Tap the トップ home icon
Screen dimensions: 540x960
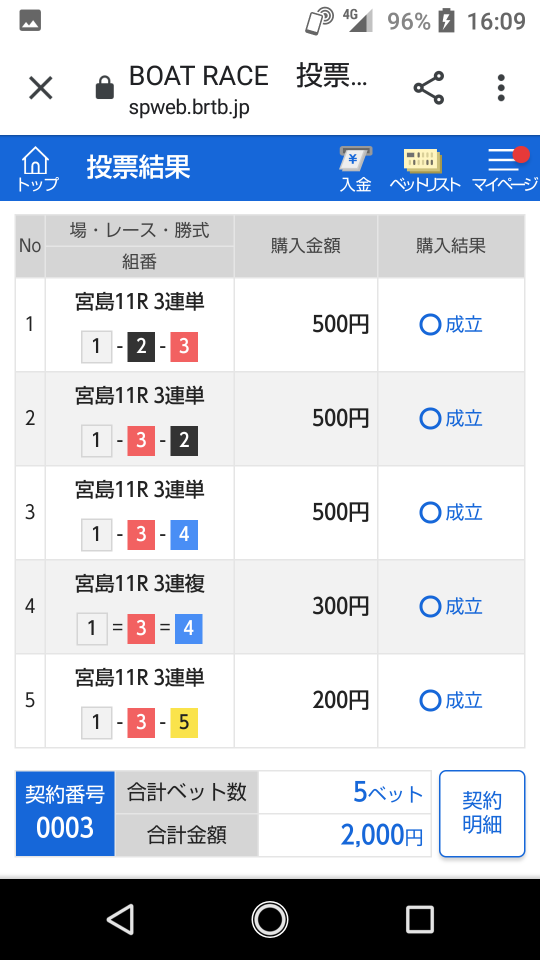[37, 170]
